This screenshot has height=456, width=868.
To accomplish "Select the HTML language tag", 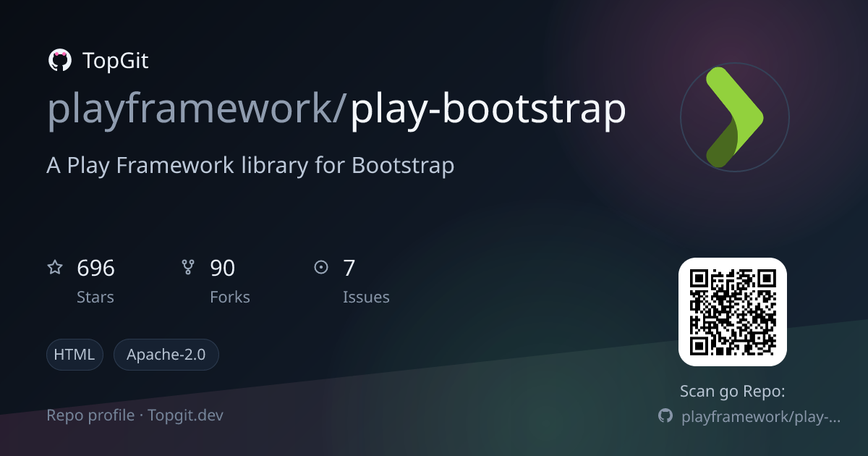I will pyautogui.click(x=75, y=355).
